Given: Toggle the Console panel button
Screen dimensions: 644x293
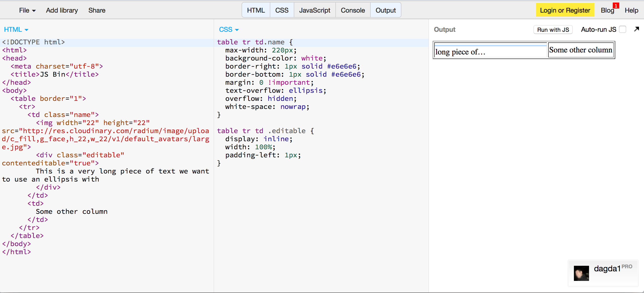Looking at the screenshot, I should [x=353, y=10].
